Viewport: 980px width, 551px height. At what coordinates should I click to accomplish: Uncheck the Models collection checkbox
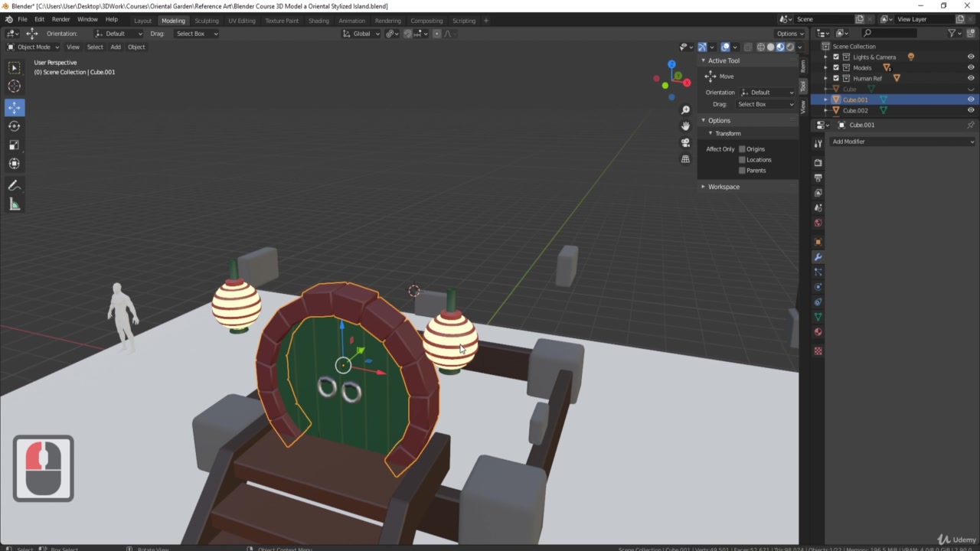(836, 67)
